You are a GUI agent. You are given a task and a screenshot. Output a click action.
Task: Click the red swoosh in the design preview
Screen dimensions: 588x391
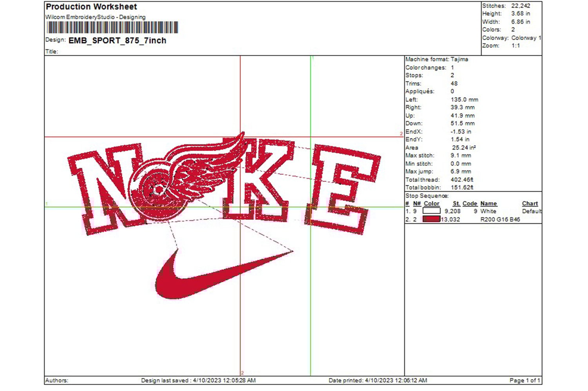[224, 274]
